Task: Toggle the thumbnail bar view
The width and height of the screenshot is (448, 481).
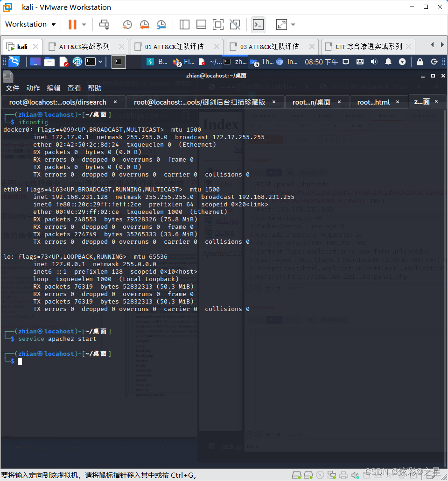Action: pos(201,25)
